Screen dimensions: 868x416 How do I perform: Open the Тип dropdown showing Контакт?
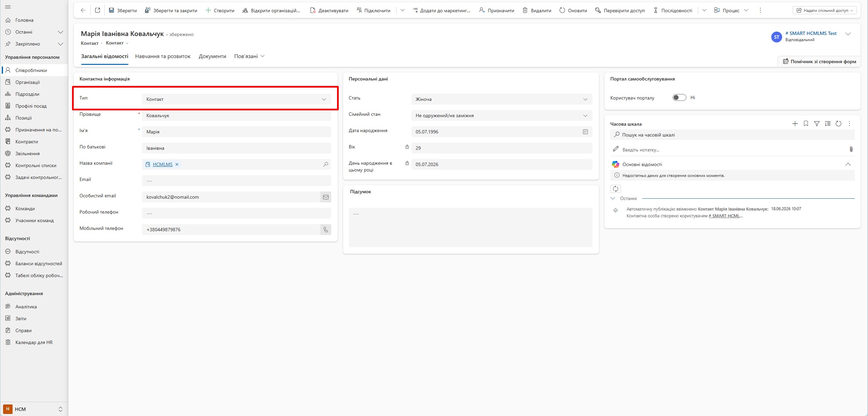(236, 99)
